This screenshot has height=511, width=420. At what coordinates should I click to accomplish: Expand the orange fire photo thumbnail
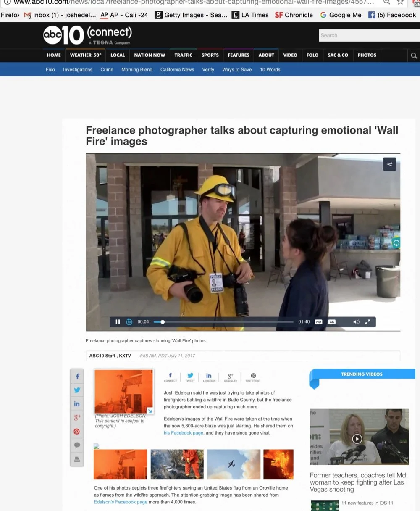pyautogui.click(x=124, y=392)
